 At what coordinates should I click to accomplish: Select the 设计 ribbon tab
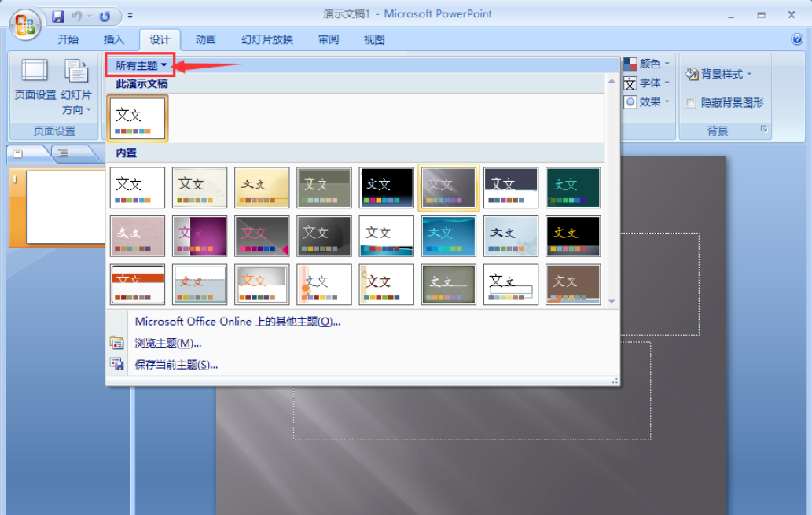[x=160, y=39]
